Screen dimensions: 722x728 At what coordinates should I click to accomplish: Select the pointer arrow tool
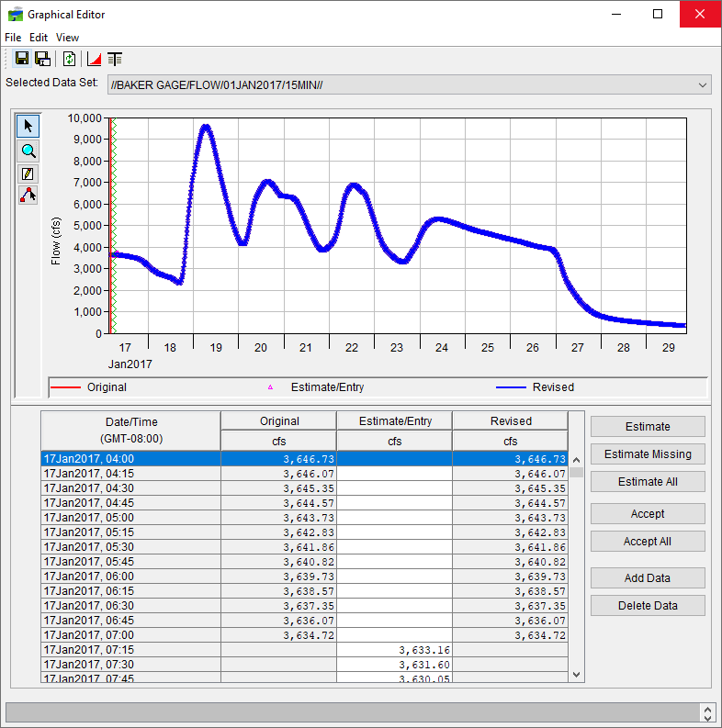[x=28, y=126]
